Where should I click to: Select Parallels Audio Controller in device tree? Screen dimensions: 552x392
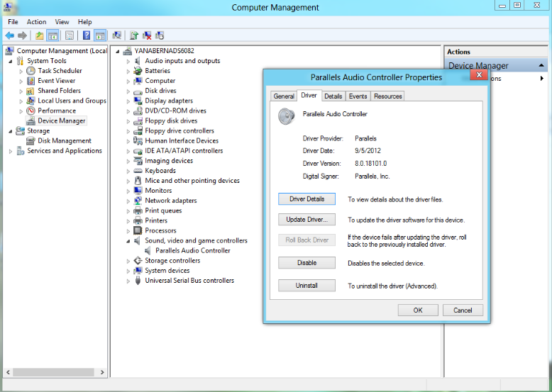[x=192, y=251]
